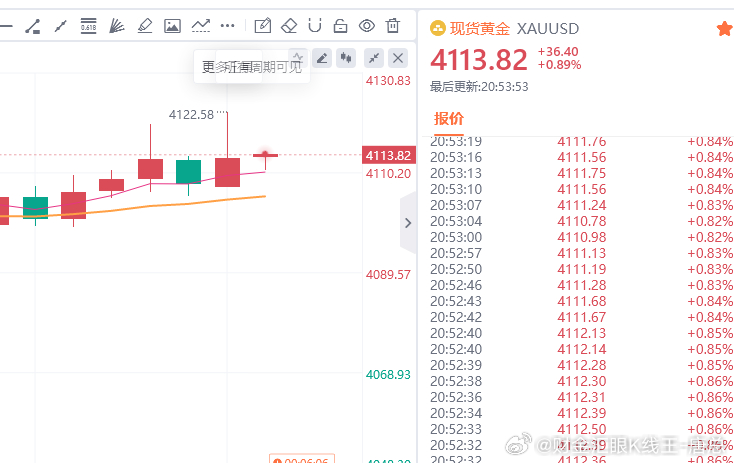Open the indicator wave icon on the chart
The height and width of the screenshot is (463, 734).
298,58
